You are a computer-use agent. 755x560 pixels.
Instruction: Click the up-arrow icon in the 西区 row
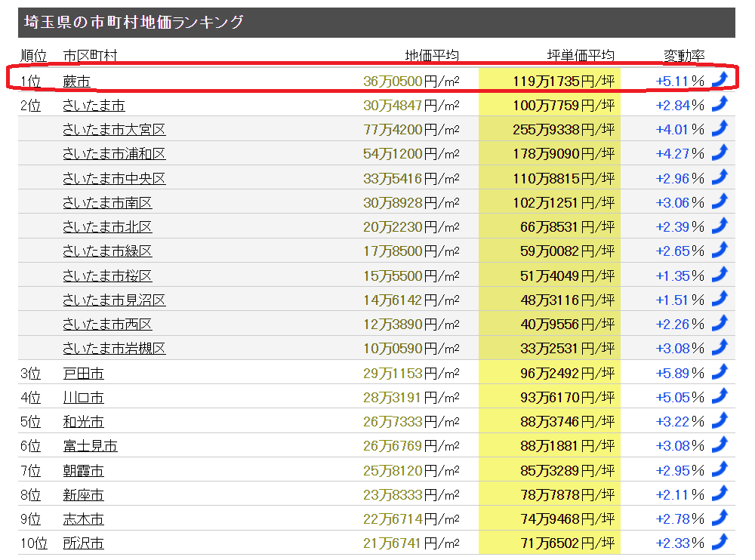point(720,322)
